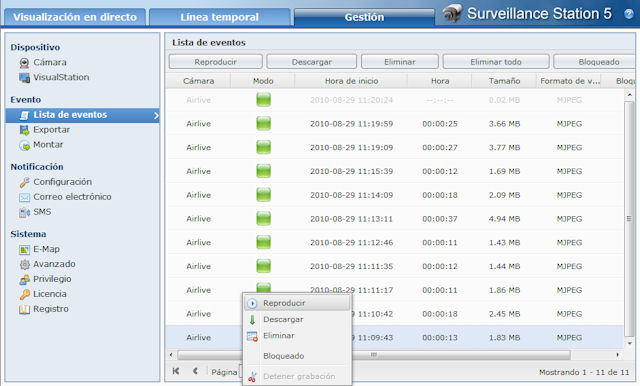
Task: Switch to Gestión tab
Action: click(x=364, y=17)
